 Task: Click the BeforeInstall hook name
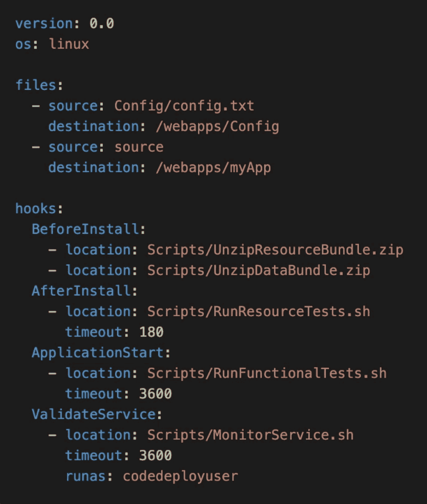coord(85,229)
